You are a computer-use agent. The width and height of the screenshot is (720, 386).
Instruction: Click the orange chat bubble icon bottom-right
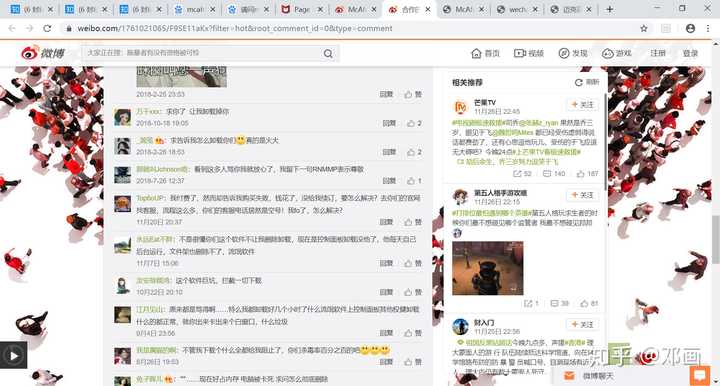point(700,375)
